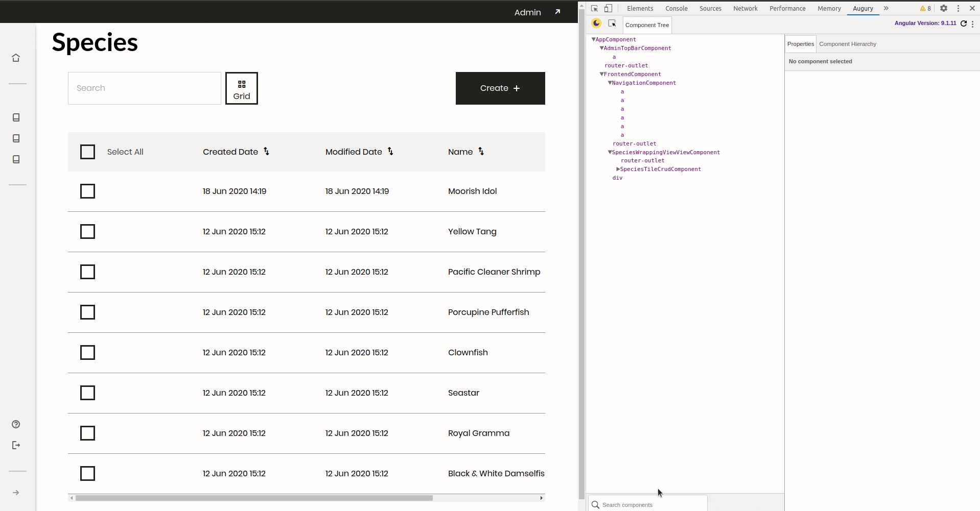Check the Select All checkbox
The image size is (980, 511).
click(x=88, y=152)
